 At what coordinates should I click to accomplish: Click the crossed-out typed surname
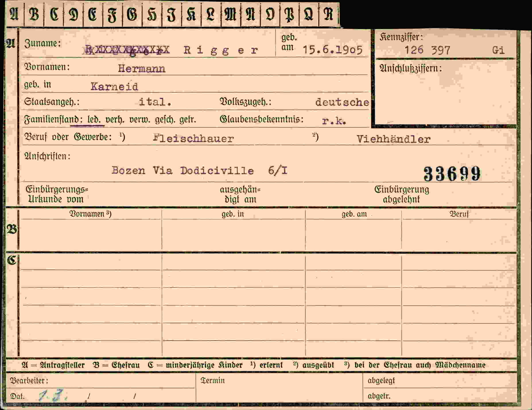(127, 50)
